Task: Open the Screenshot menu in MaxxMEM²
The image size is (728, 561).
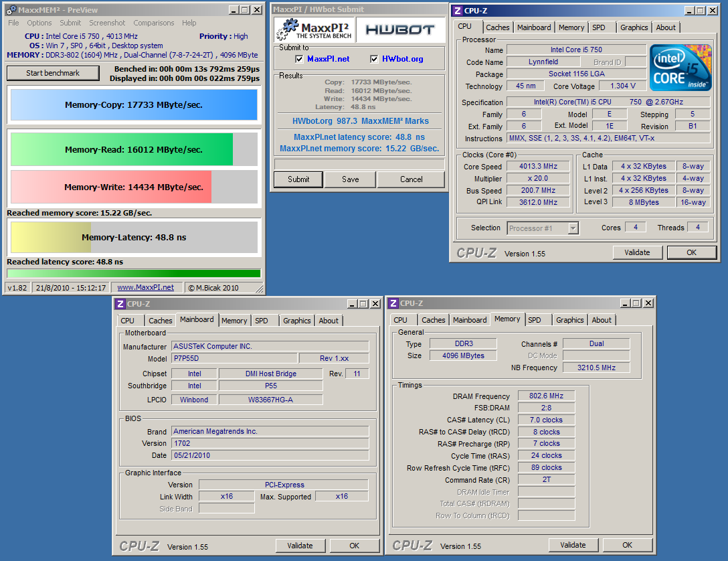Action: coord(107,23)
